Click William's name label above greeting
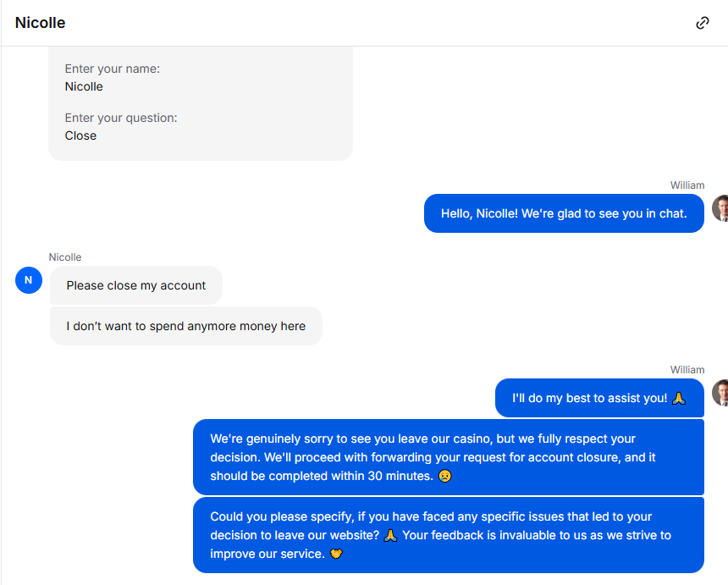The height and width of the screenshot is (585, 728). [687, 185]
